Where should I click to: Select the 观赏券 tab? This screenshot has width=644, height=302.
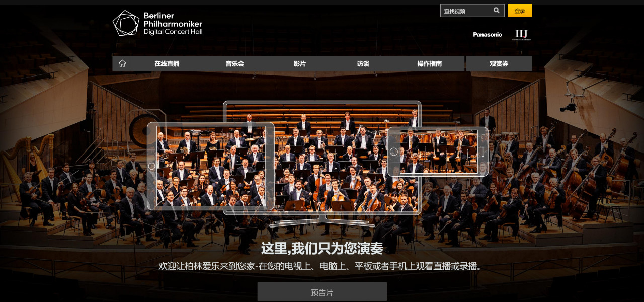tap(499, 63)
